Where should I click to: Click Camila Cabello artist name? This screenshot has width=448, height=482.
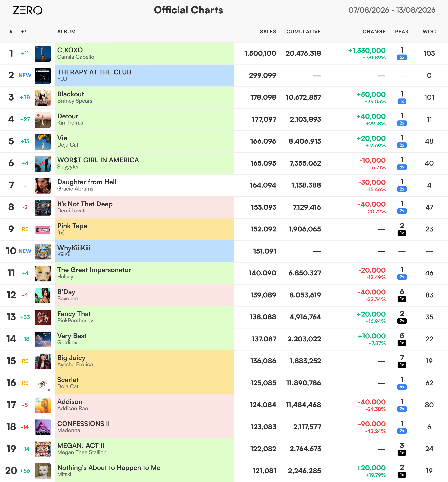coord(76,57)
